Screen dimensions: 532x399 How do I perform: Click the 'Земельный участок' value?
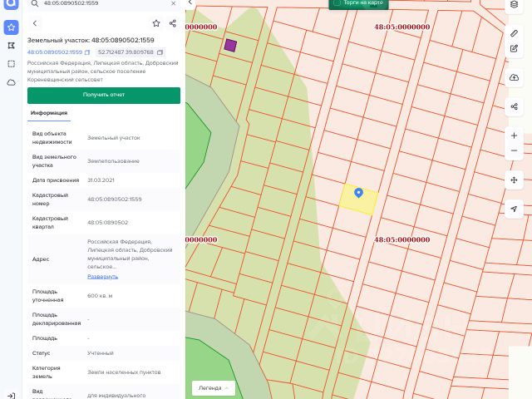(x=114, y=138)
